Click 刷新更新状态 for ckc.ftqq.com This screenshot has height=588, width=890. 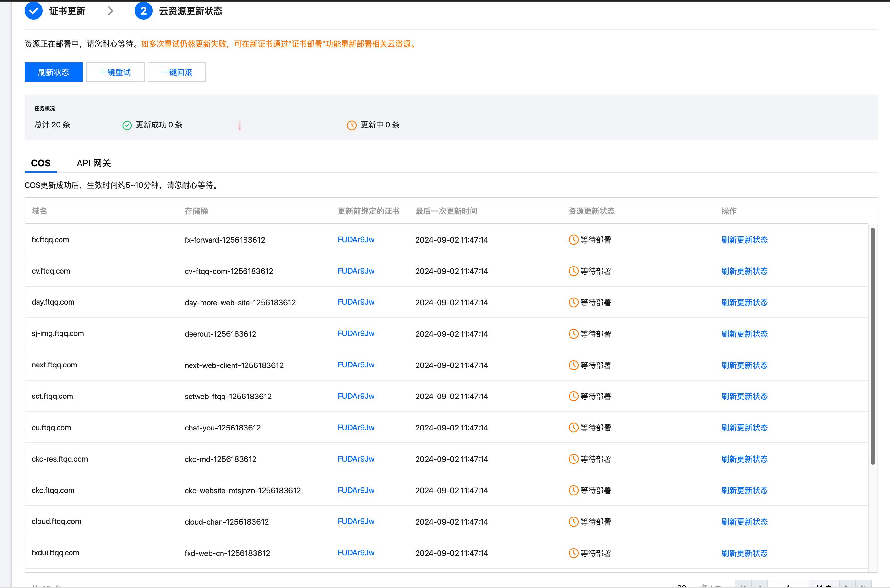744,491
